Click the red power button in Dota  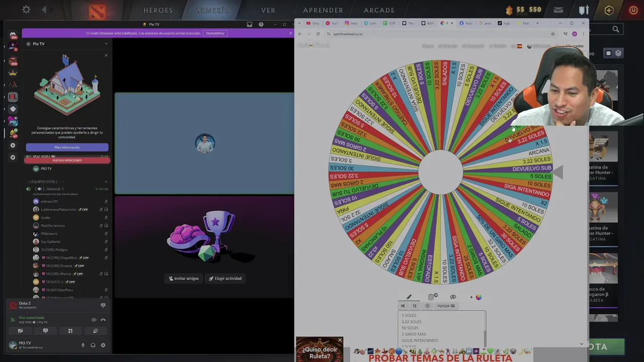(x=633, y=10)
